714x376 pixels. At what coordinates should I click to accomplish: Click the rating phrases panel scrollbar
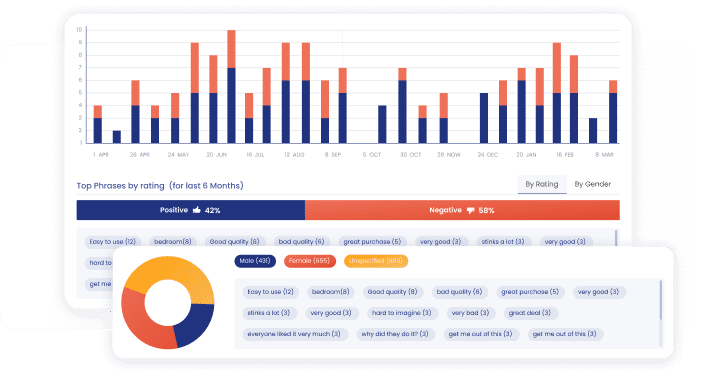tap(616, 239)
